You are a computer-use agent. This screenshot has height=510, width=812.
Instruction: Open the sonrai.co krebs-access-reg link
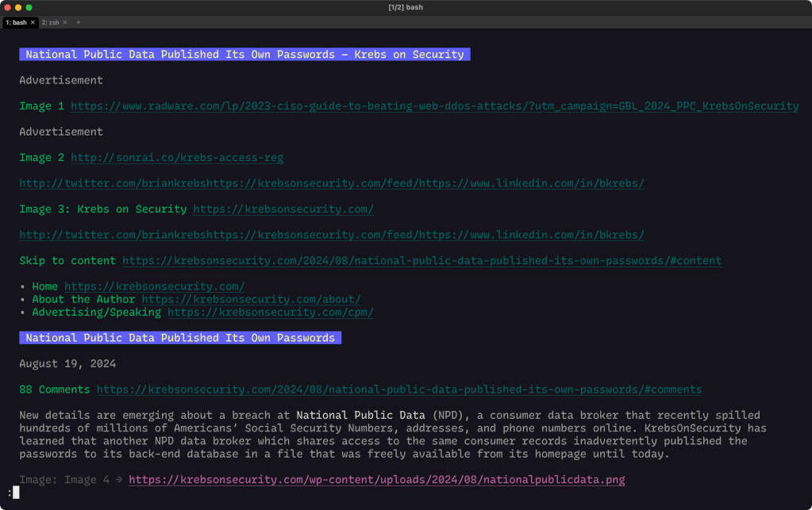(177, 158)
